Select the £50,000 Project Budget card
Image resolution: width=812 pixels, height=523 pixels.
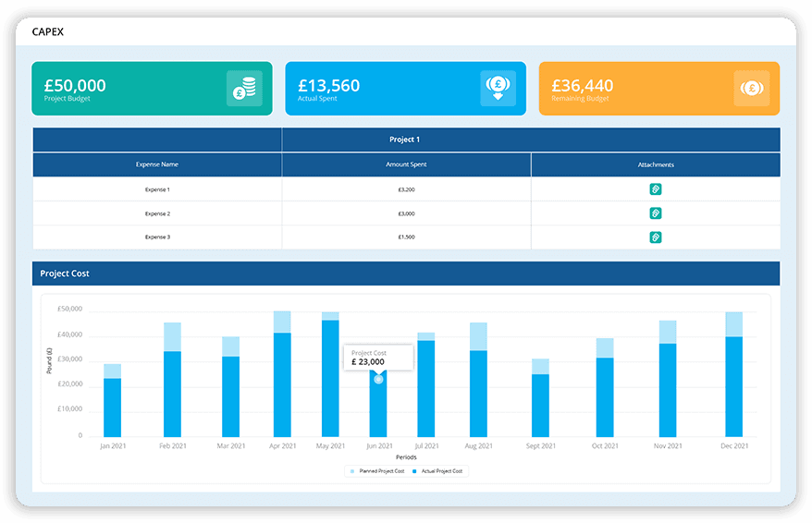152,89
